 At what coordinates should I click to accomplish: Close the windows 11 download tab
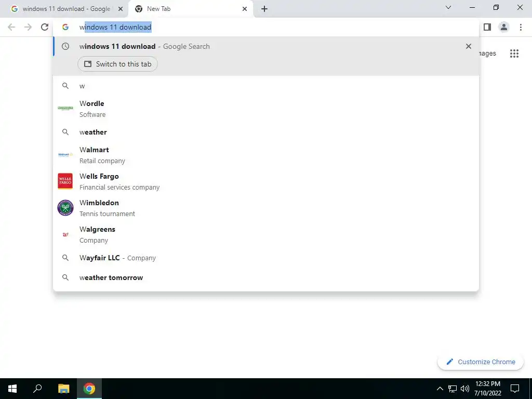point(121,9)
